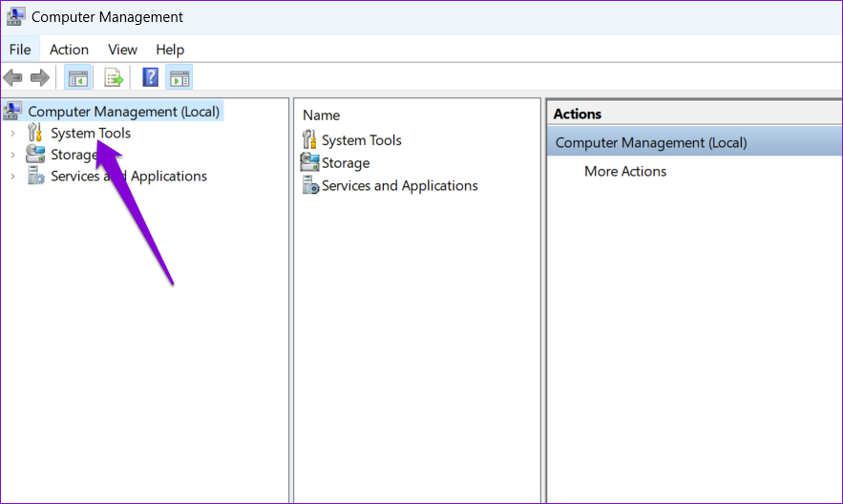843x504 pixels.
Task: Expand the Storage tree node
Action: coord(13,155)
